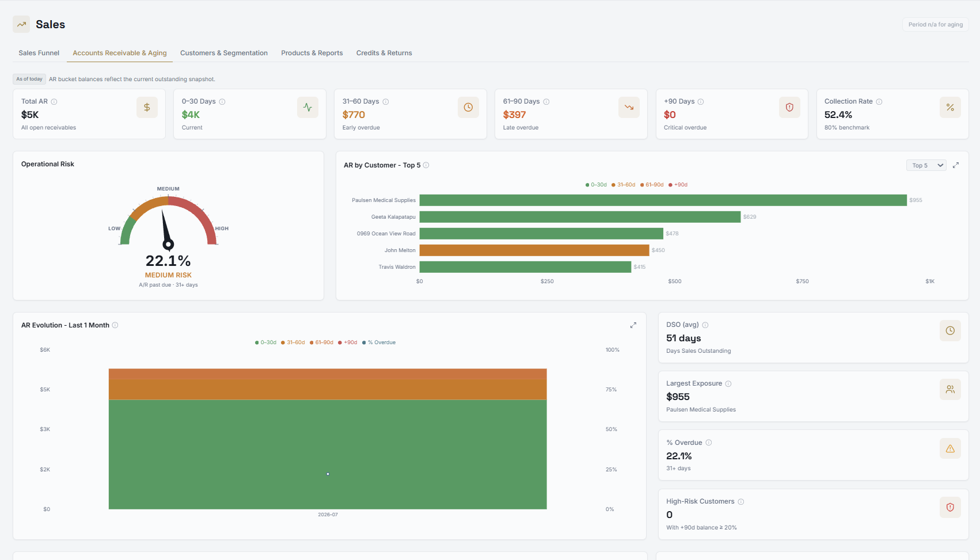
Task: Open Credits & Returns tab
Action: 384,53
